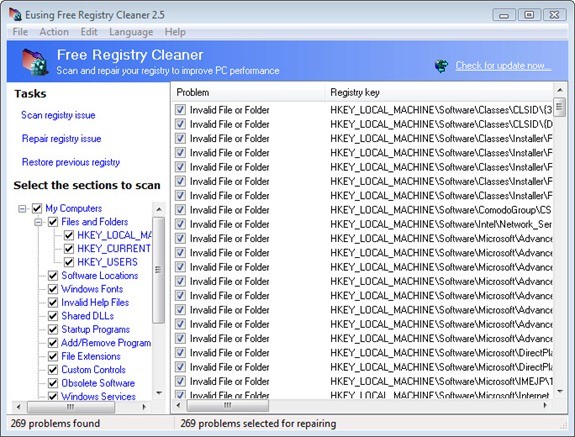Uncheck the Obsolete Software checkbox
The height and width of the screenshot is (437, 575).
click(53, 383)
